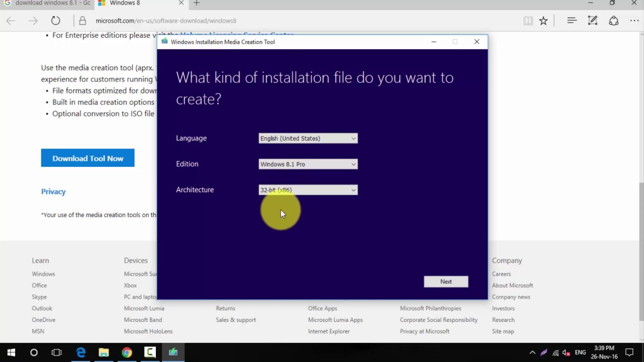
Task: Open the Company news footer link
Action: point(511,297)
